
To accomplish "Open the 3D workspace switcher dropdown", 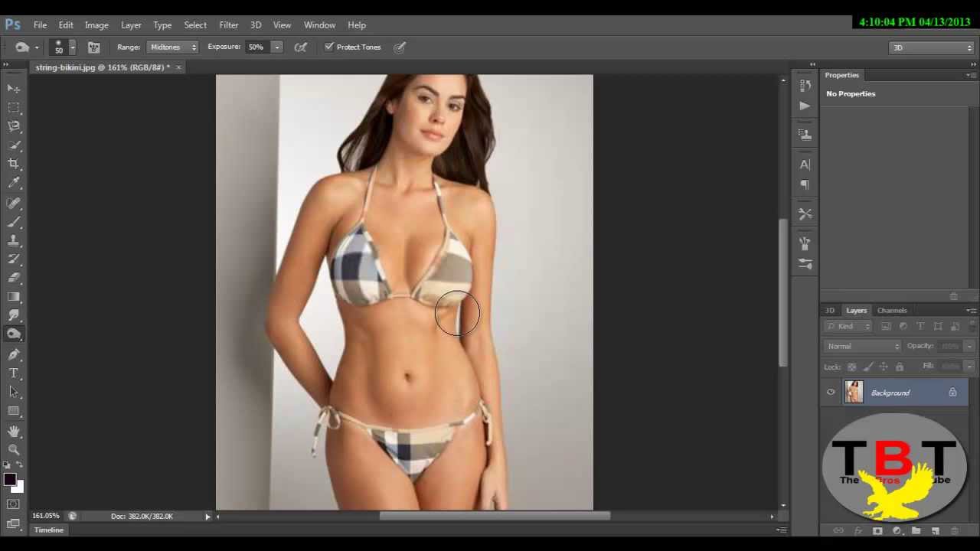I will coord(932,47).
